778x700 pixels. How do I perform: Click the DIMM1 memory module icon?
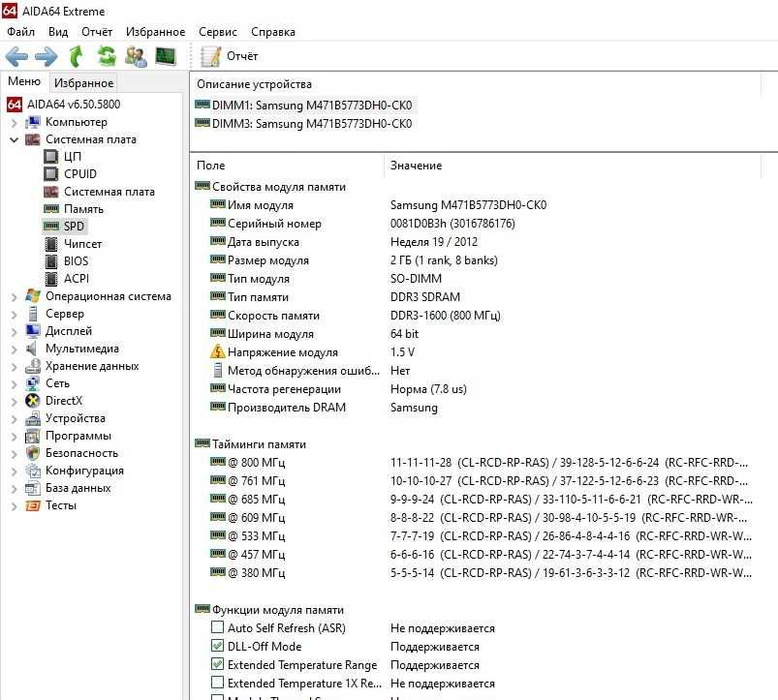202,105
